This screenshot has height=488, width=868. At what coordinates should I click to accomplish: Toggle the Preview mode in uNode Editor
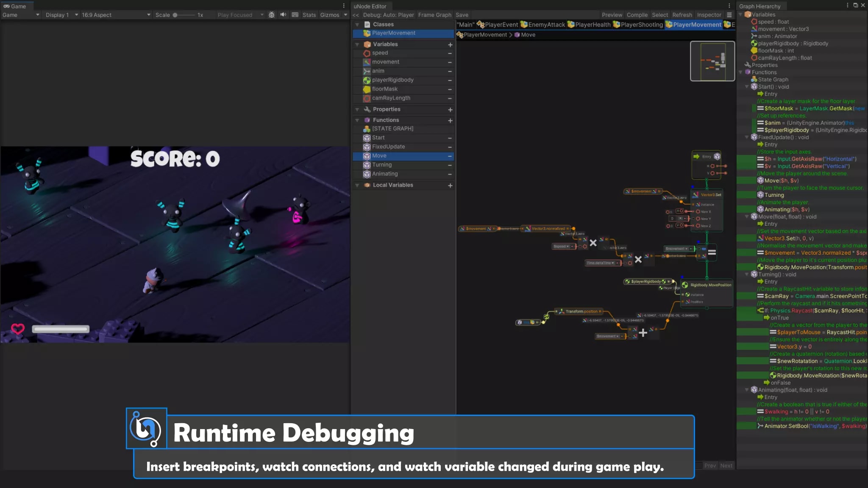point(612,15)
